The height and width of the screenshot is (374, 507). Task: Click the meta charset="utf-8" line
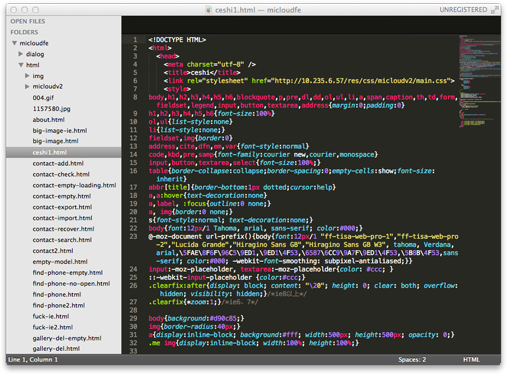click(210, 64)
